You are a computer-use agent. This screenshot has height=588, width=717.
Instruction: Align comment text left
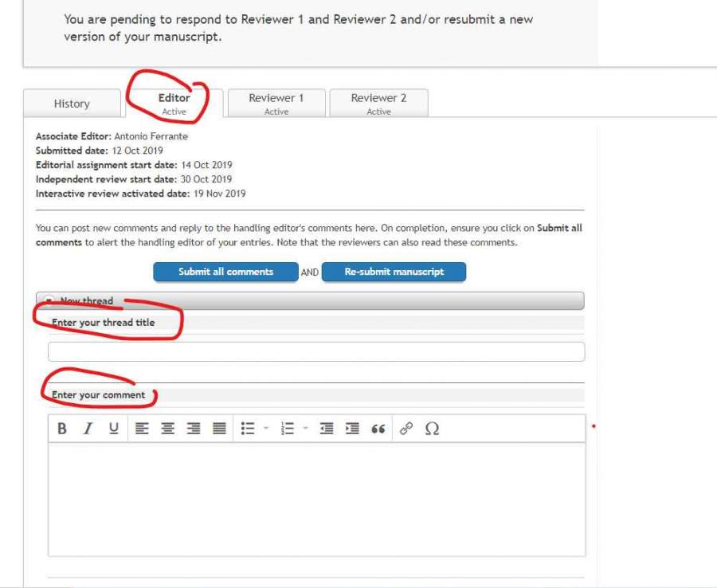[x=143, y=429]
